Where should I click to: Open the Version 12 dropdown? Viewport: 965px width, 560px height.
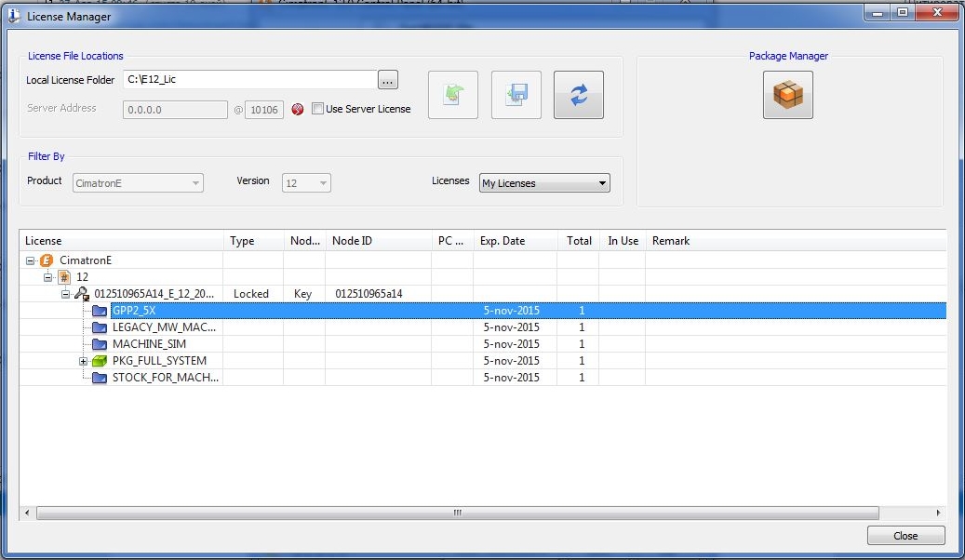point(306,182)
